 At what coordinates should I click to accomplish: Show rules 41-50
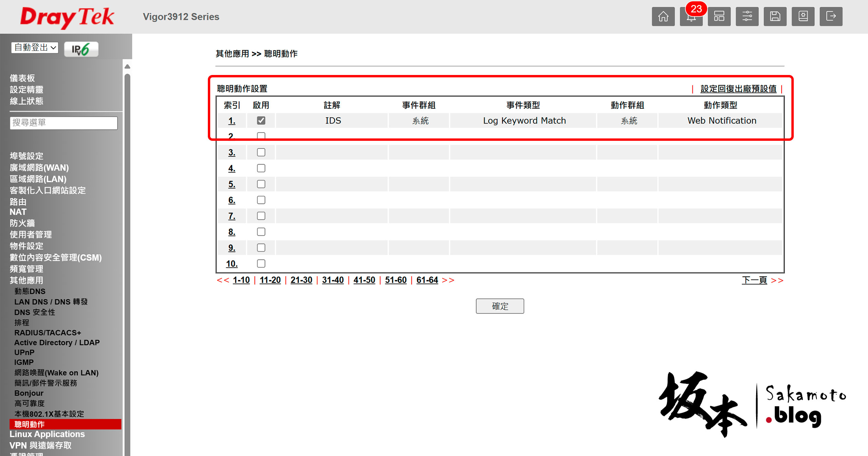(364, 280)
